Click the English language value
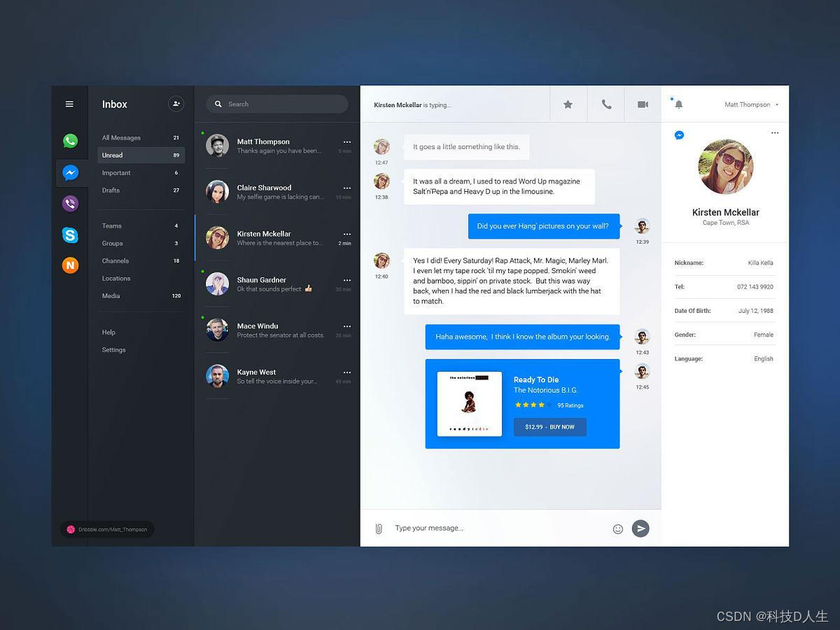The image size is (840, 630). point(764,359)
